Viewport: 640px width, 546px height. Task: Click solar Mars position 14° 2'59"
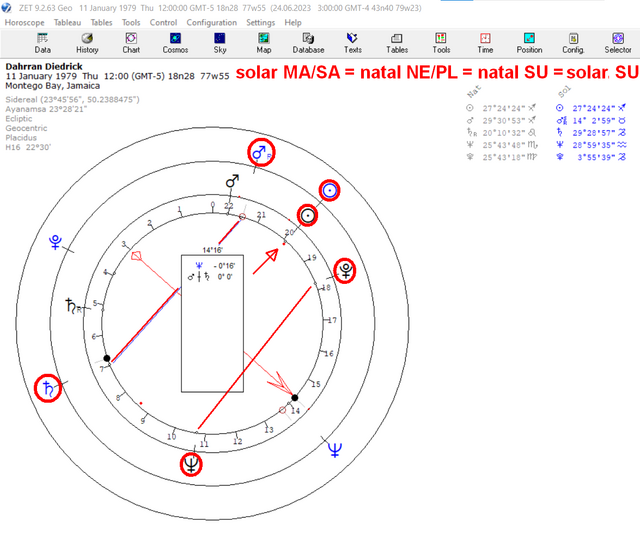pos(593,120)
